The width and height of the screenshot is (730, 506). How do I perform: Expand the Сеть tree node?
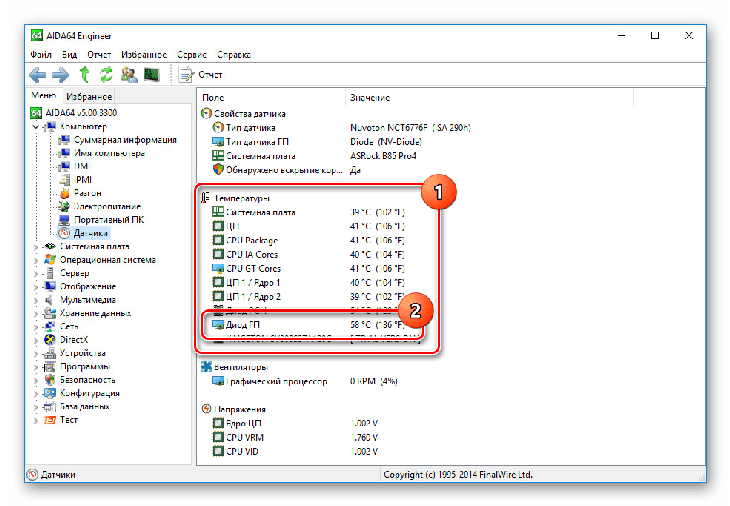click(36, 327)
